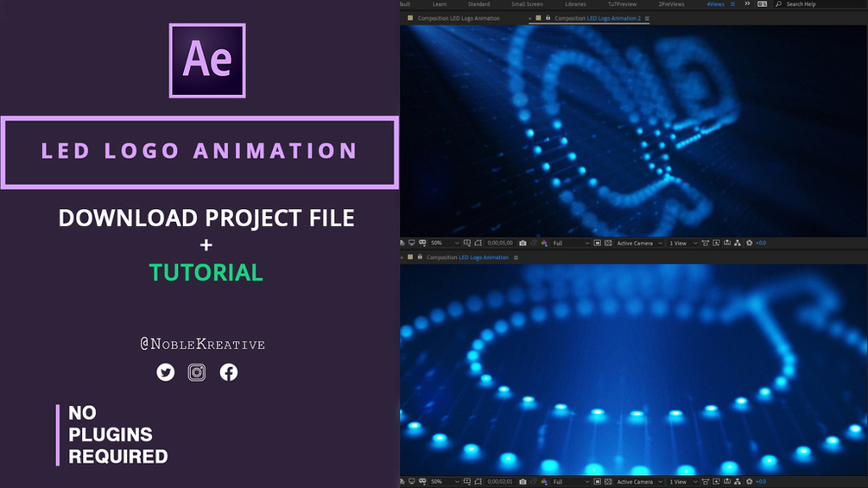Open Active Camera dropdown in upper viewer
Image resolution: width=868 pixels, height=488 pixels.
pos(639,243)
